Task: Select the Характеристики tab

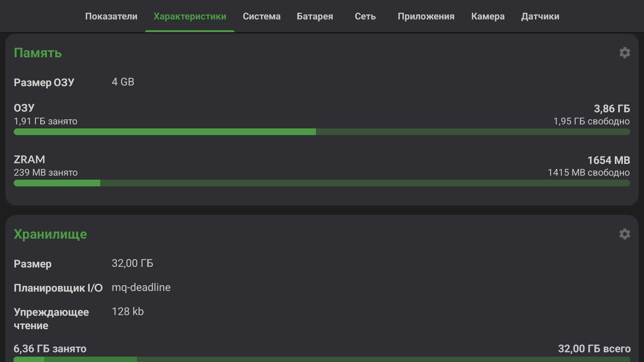Action: (190, 16)
